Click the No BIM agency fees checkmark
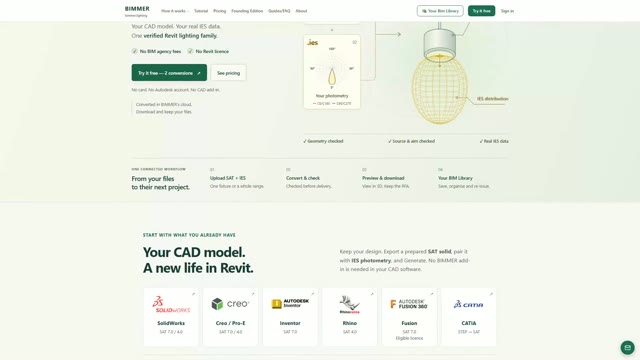This screenshot has width=640, height=360. pyautogui.click(x=134, y=51)
